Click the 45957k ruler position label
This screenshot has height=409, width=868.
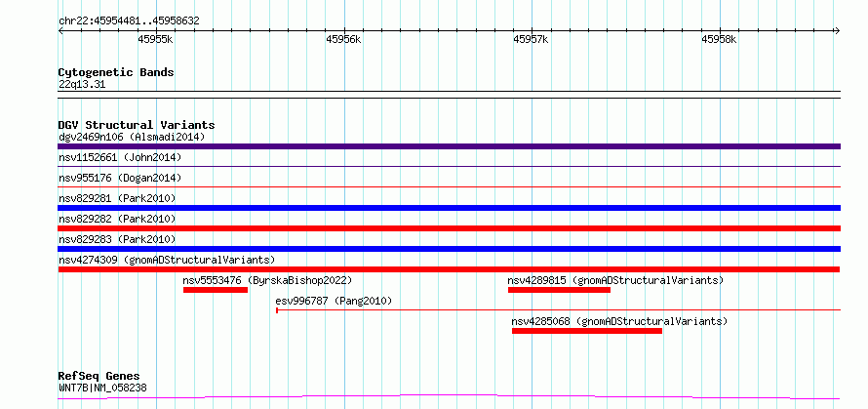[531, 39]
